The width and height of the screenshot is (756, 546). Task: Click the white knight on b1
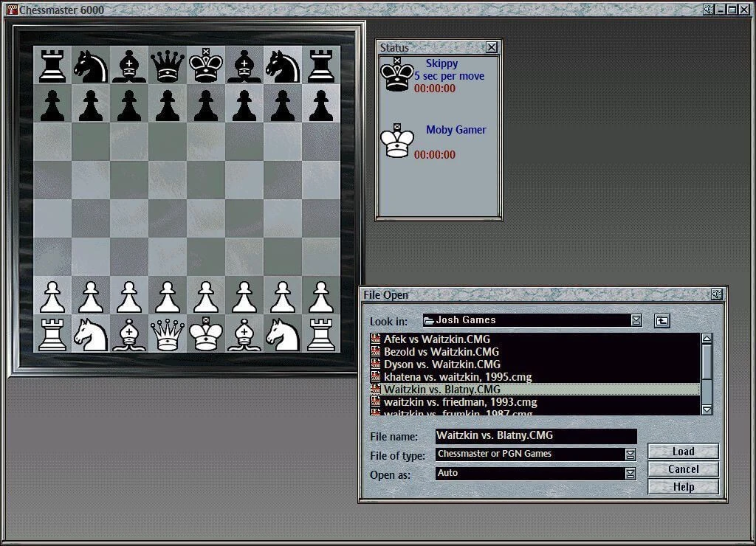click(91, 335)
